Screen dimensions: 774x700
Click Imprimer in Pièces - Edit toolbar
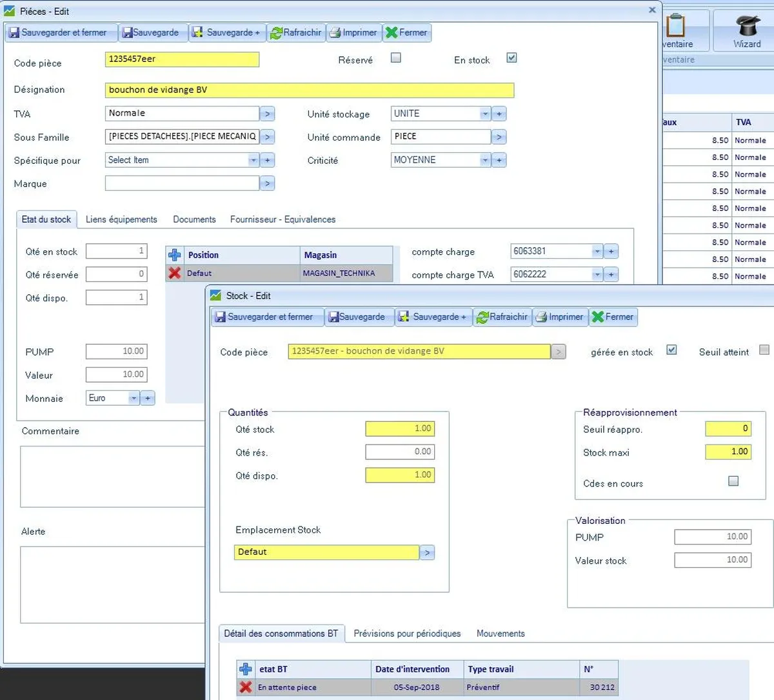click(x=353, y=32)
